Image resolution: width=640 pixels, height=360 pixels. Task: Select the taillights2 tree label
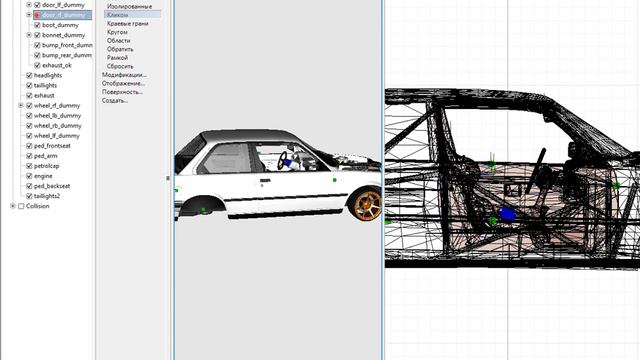47,196
